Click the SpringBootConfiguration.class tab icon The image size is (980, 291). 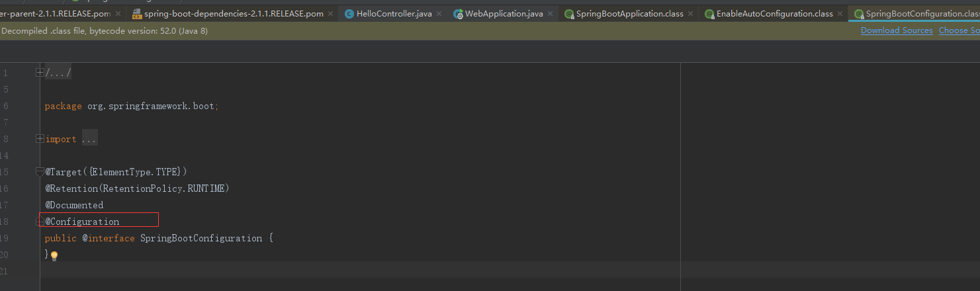[x=859, y=14]
